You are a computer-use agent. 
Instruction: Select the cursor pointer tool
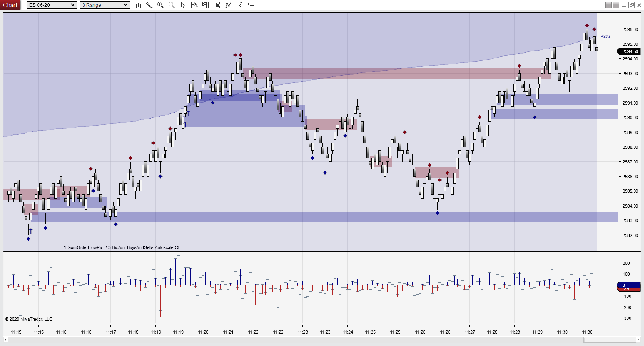[x=183, y=5]
